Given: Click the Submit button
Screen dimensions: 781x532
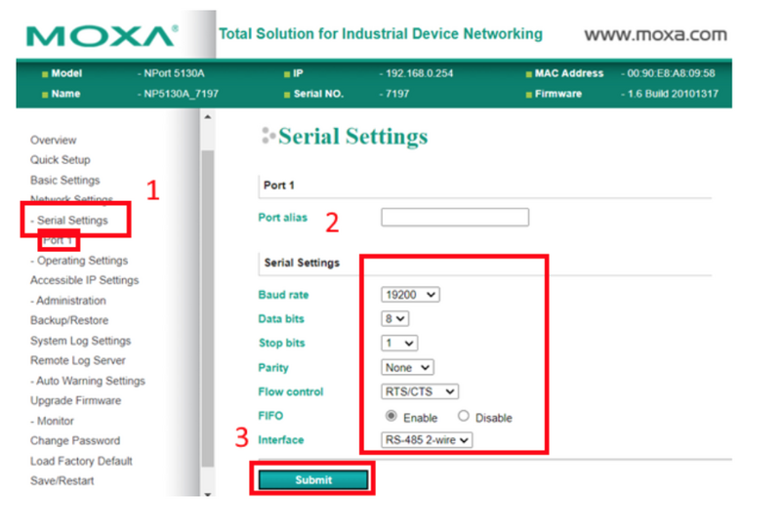Looking at the screenshot, I should coord(313,479).
